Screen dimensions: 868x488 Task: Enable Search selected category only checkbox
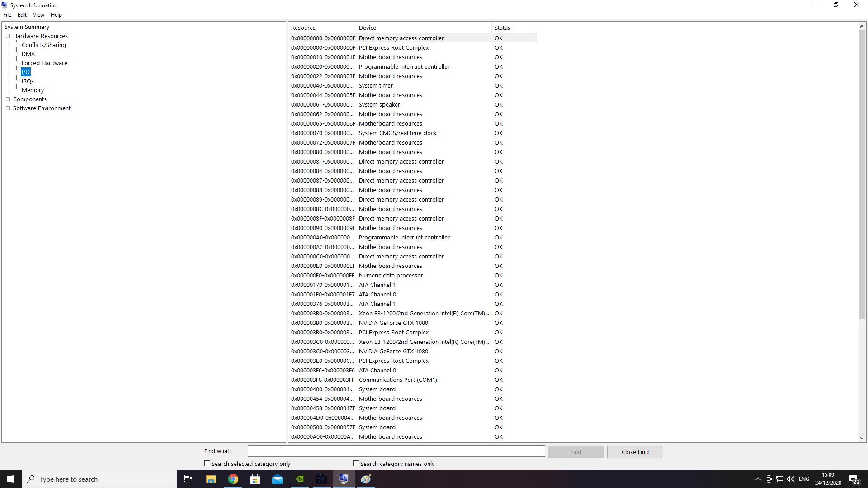click(x=208, y=464)
